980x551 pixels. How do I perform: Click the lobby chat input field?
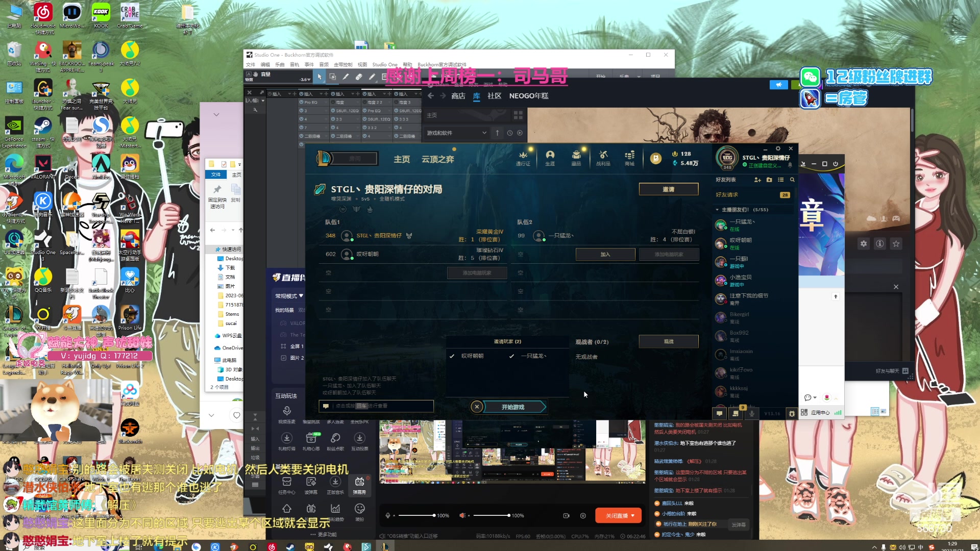click(376, 406)
